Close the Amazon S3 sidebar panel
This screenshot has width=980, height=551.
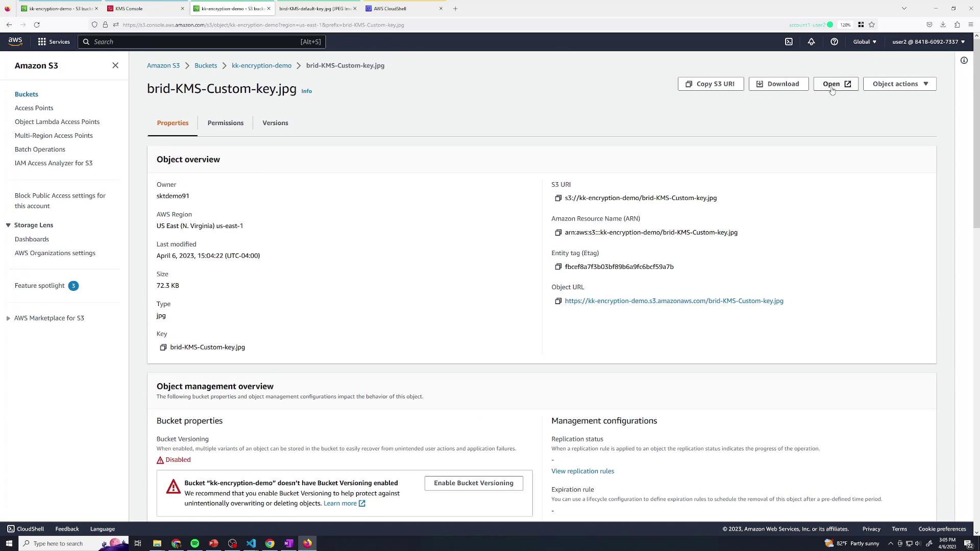pos(115,65)
